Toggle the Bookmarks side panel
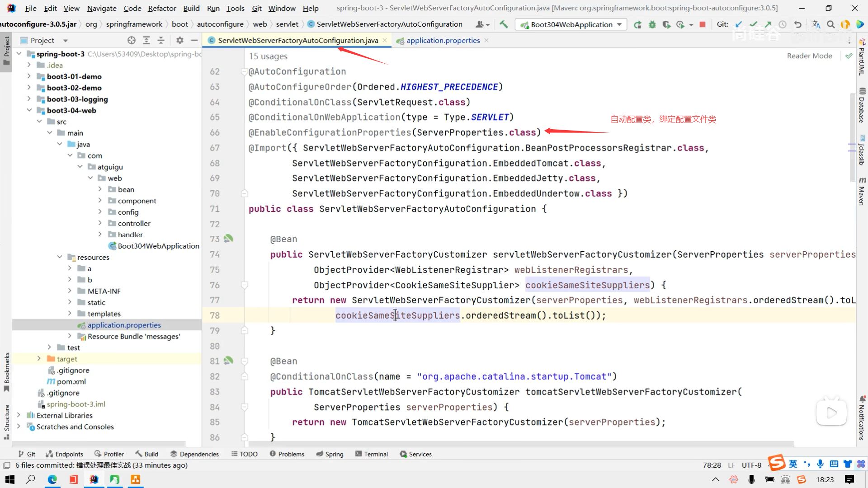The height and width of the screenshot is (488, 868). click(x=6, y=371)
